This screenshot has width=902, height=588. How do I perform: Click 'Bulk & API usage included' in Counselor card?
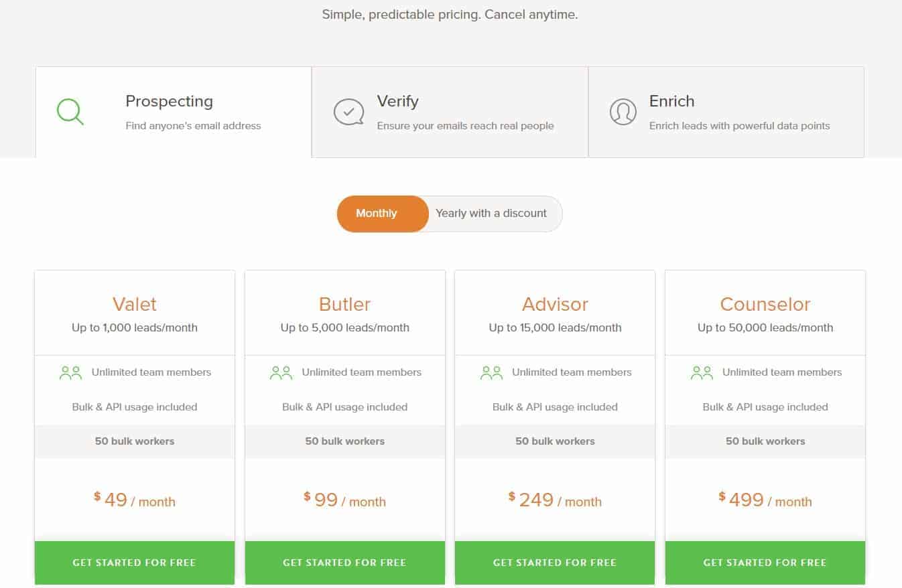click(x=765, y=407)
